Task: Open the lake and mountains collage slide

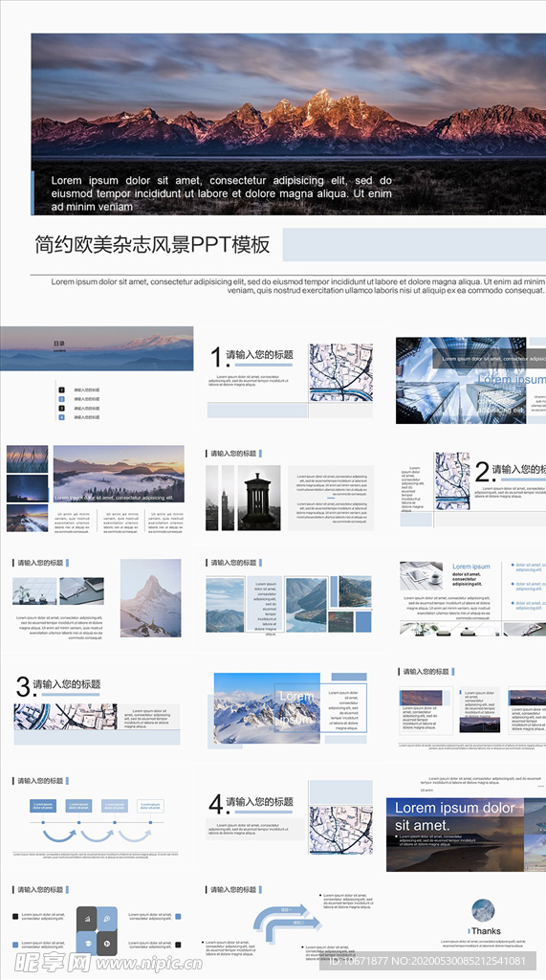Action: pyautogui.click(x=290, y=598)
